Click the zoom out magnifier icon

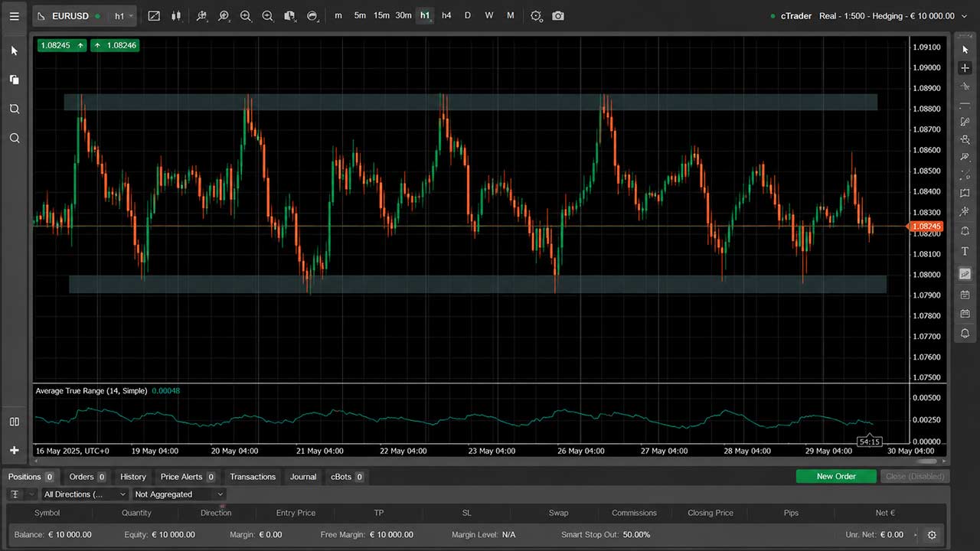267,16
